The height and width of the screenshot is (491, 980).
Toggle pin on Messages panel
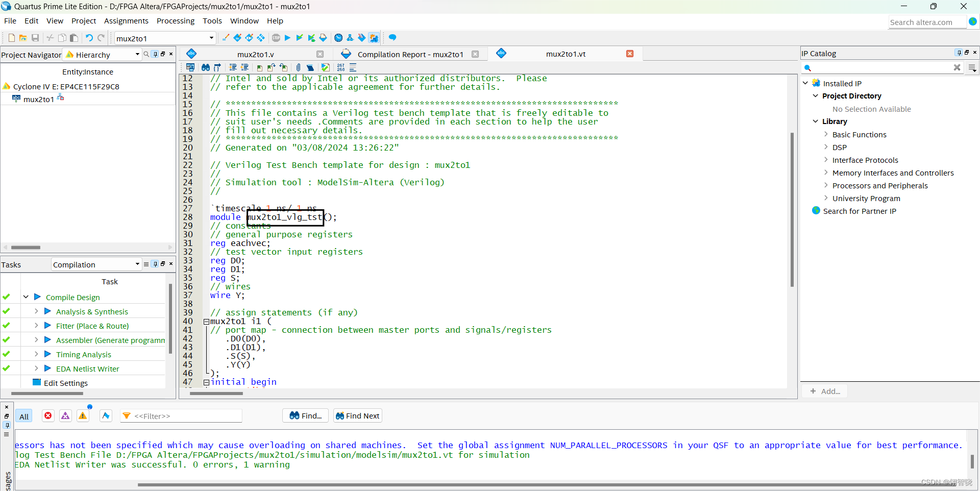[x=7, y=425]
